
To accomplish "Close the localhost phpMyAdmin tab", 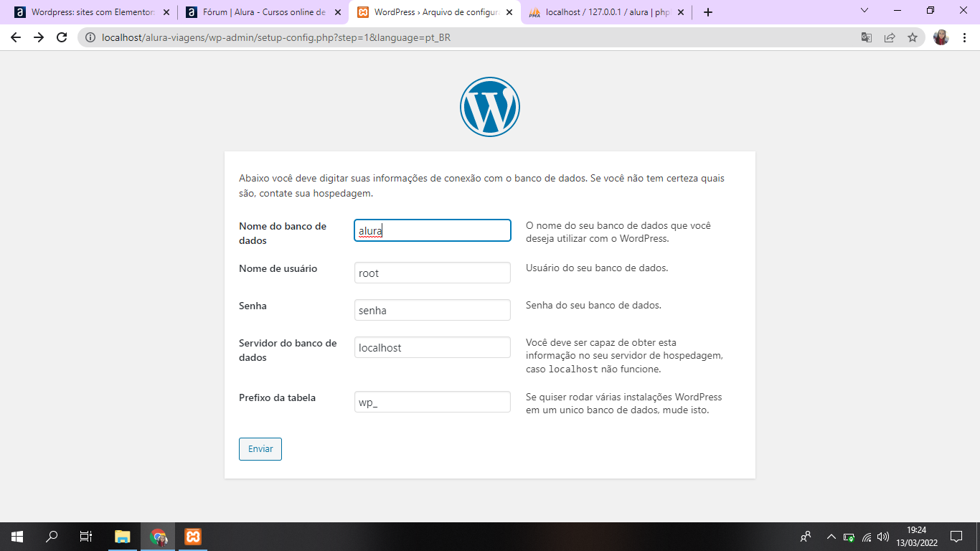I will 681,12.
